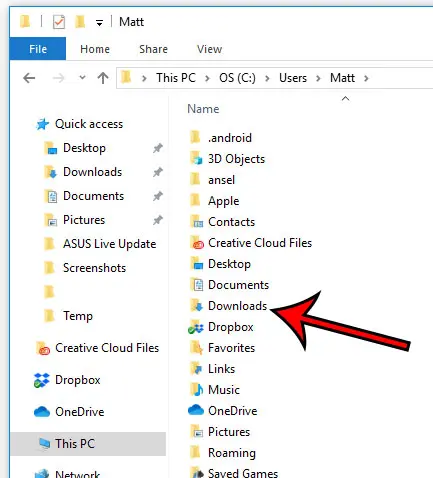Select the .android folder

click(230, 138)
